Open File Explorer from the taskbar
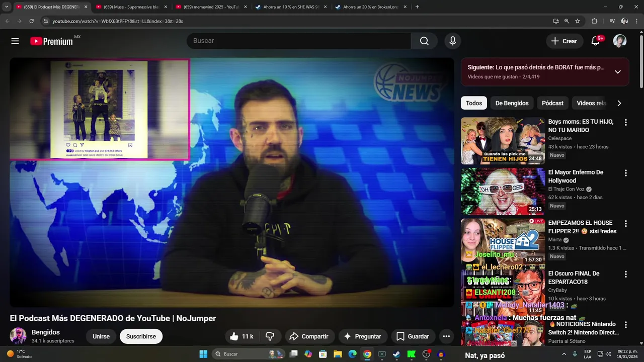This screenshot has height=362, width=644. [x=338, y=354]
